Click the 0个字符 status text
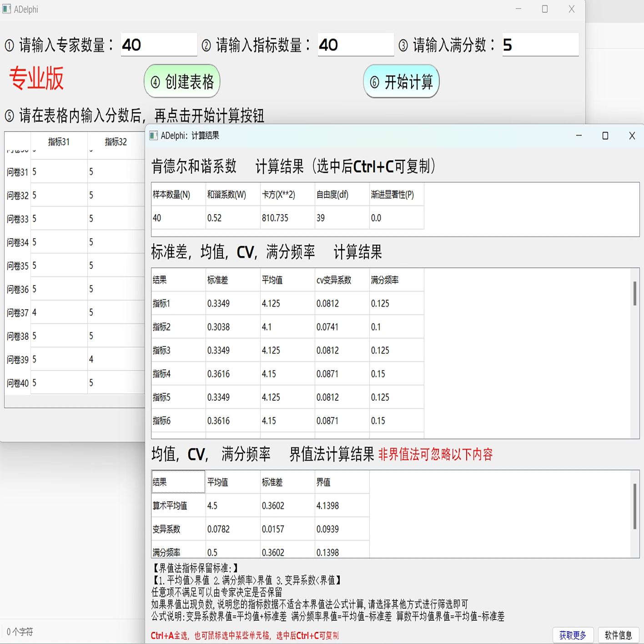The image size is (644, 644). (20, 632)
